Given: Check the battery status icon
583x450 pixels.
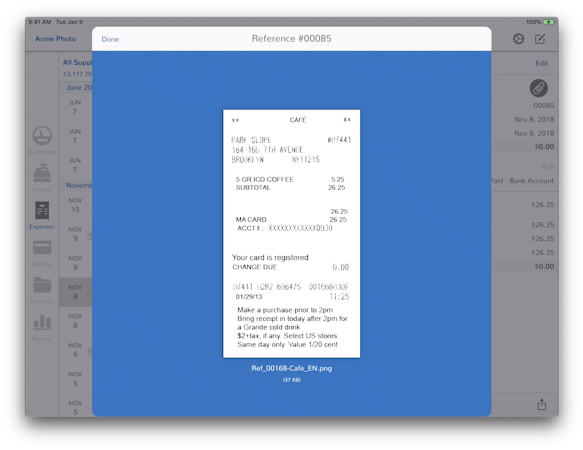Looking at the screenshot, I should pyautogui.click(x=549, y=22).
